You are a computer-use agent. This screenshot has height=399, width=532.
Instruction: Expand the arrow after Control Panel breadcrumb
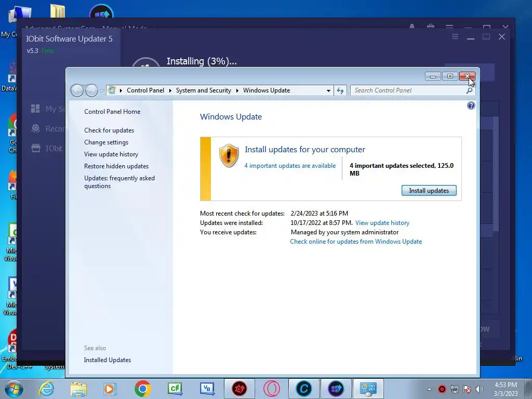[x=170, y=90]
